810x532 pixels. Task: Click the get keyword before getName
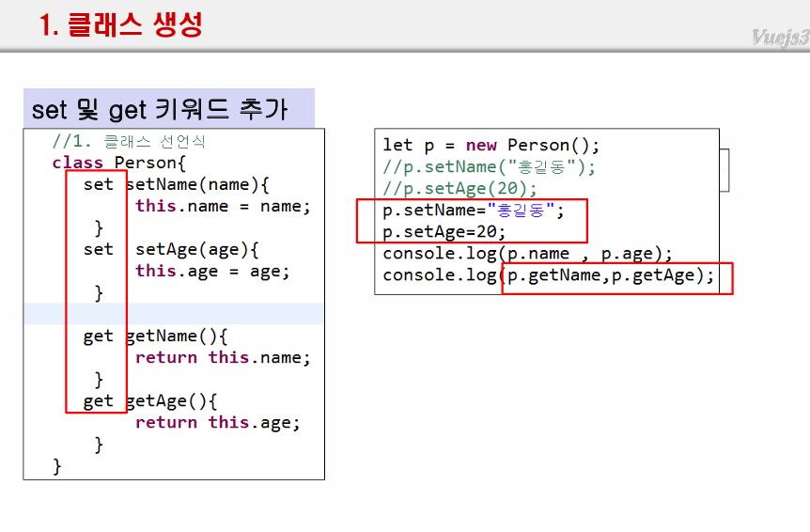pos(98,336)
